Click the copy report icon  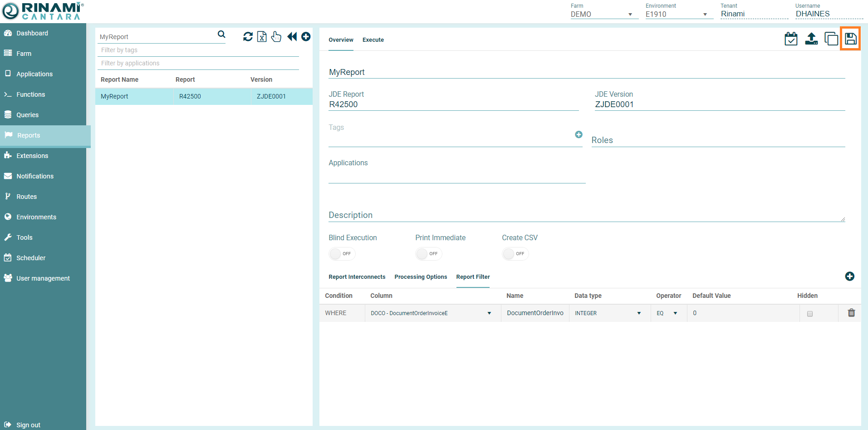(x=831, y=39)
